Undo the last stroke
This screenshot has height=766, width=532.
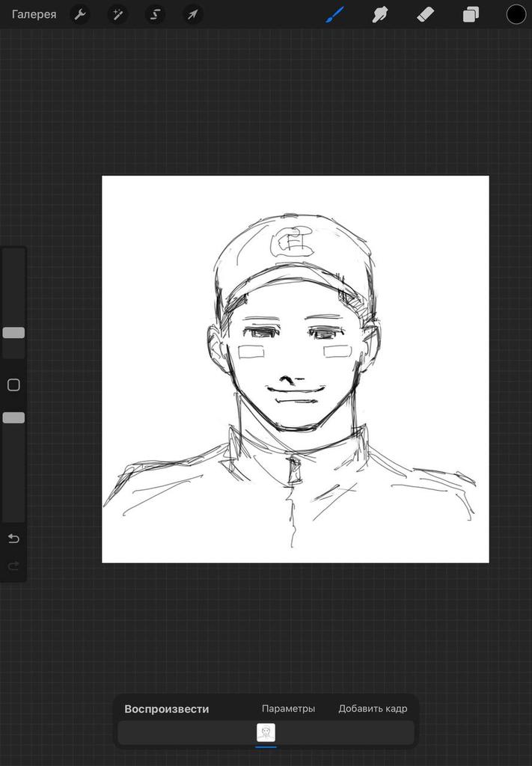coord(13,539)
